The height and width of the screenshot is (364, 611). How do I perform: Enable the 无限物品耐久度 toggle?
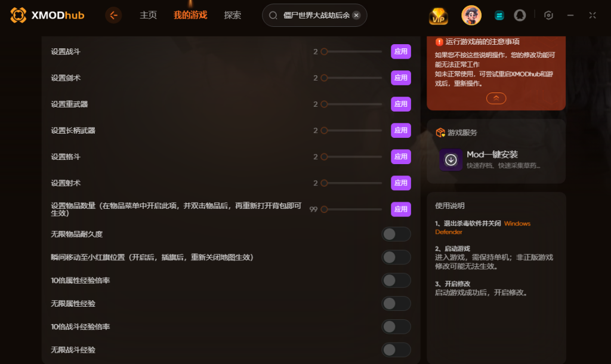[x=396, y=235]
